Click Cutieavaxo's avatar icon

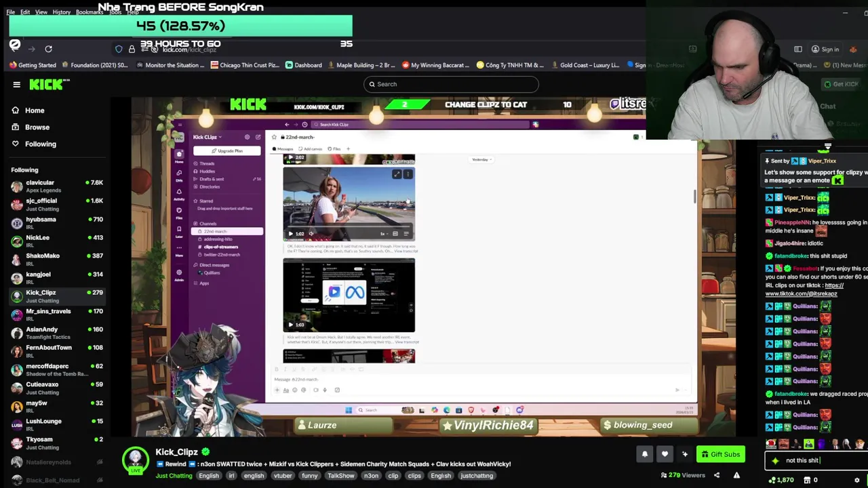[x=17, y=388]
